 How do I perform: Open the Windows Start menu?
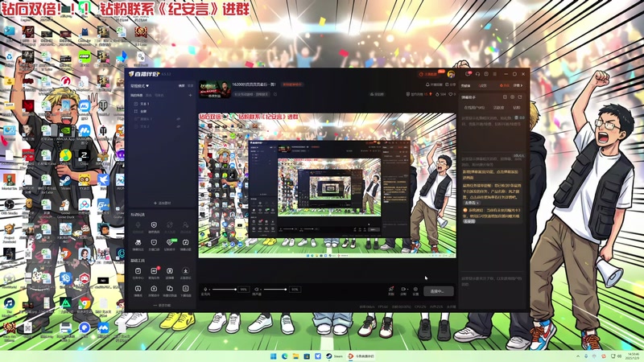coord(274,356)
